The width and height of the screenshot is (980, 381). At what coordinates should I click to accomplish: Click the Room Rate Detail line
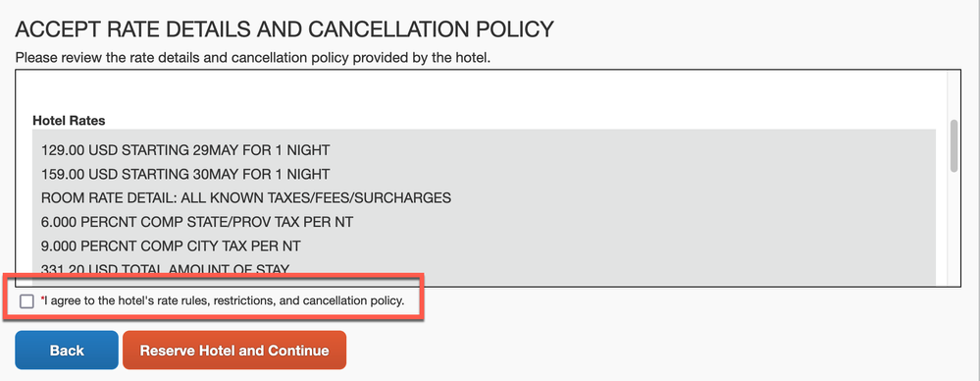click(x=246, y=197)
